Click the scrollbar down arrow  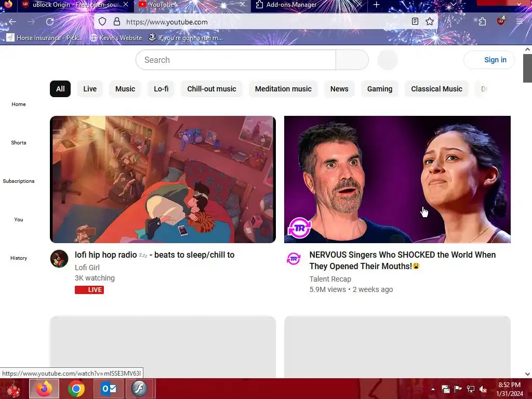(x=527, y=374)
